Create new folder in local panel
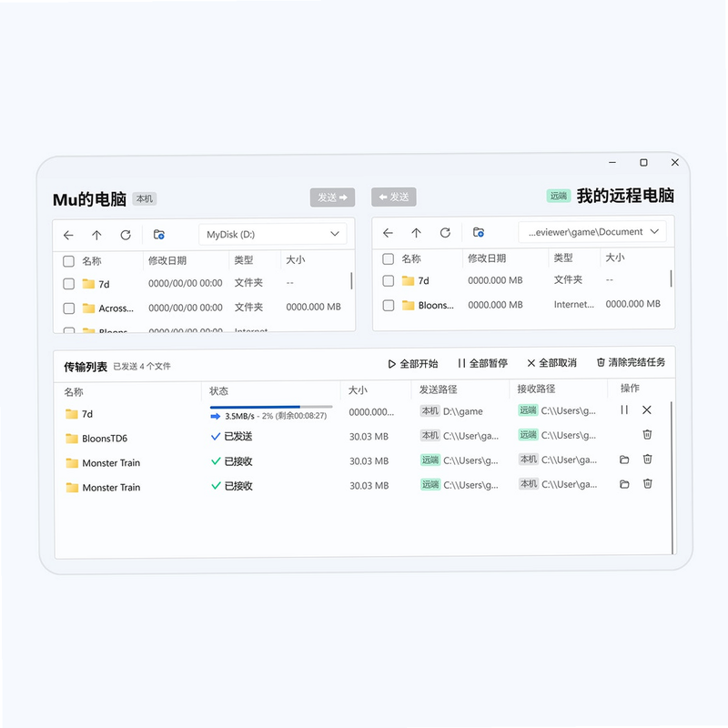Image resolution: width=728 pixels, height=728 pixels. point(158,235)
